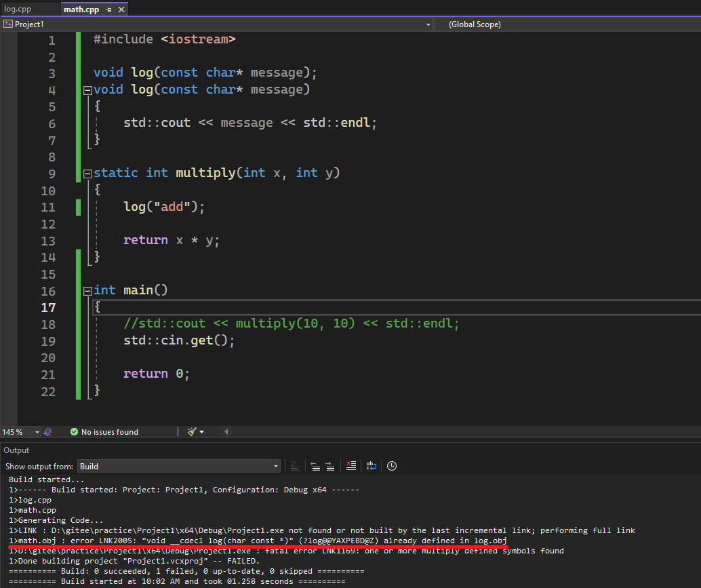Open the Project1 project dropdown

tap(428, 24)
